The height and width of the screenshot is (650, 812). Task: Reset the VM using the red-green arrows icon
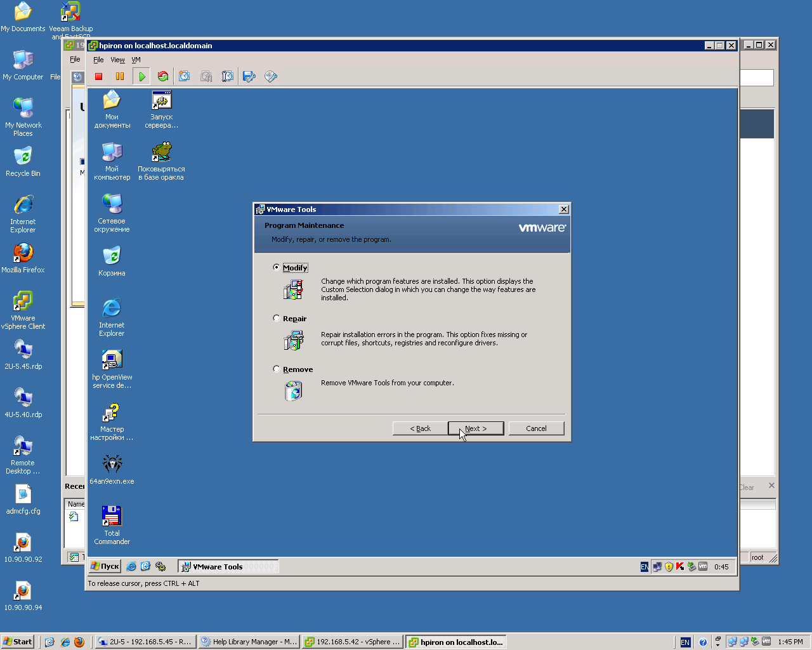click(x=163, y=77)
